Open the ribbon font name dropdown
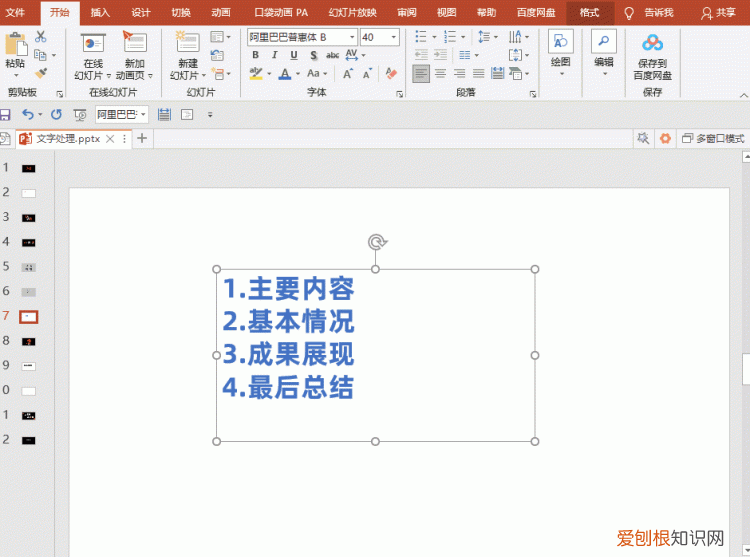This screenshot has width=750, height=557. [352, 37]
